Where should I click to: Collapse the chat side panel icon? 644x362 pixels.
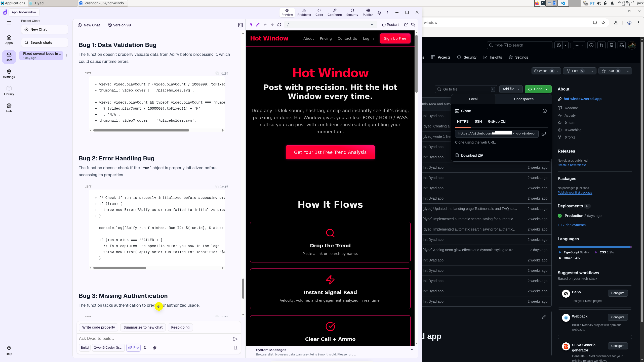point(240,25)
